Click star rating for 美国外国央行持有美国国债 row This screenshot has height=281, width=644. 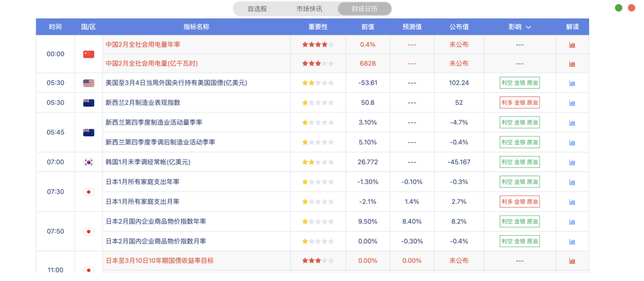(318, 83)
